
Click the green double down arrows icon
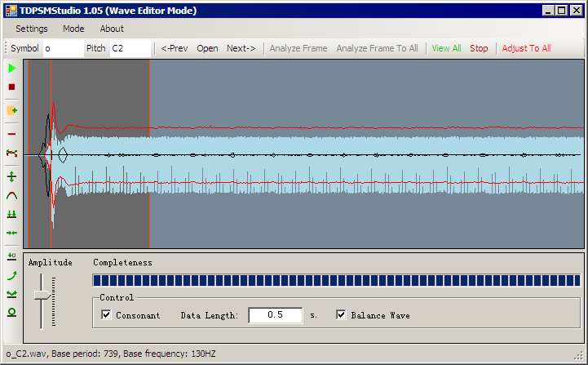tap(12, 215)
